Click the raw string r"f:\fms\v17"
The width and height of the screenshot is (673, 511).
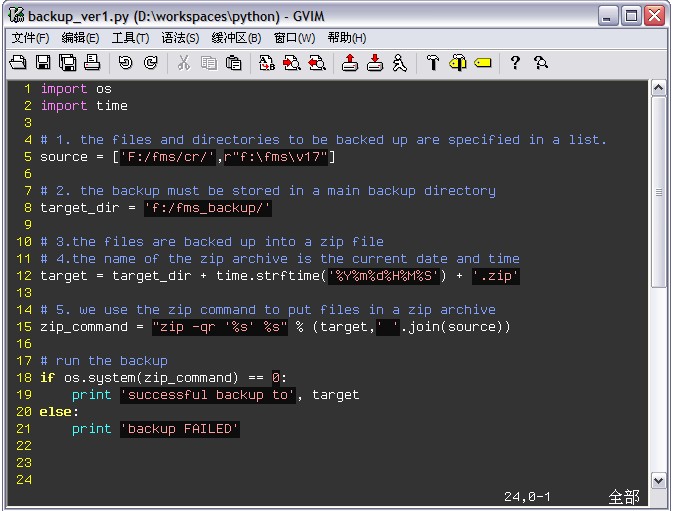[x=276, y=157]
